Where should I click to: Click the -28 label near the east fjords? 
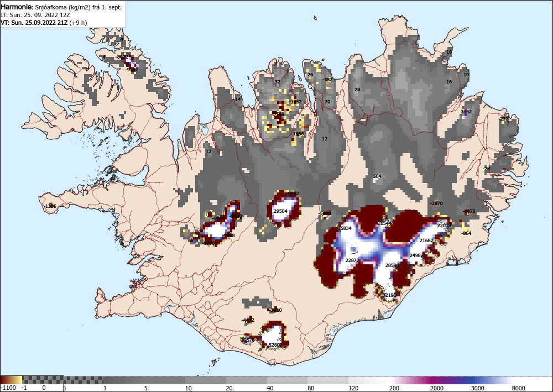(x=486, y=169)
